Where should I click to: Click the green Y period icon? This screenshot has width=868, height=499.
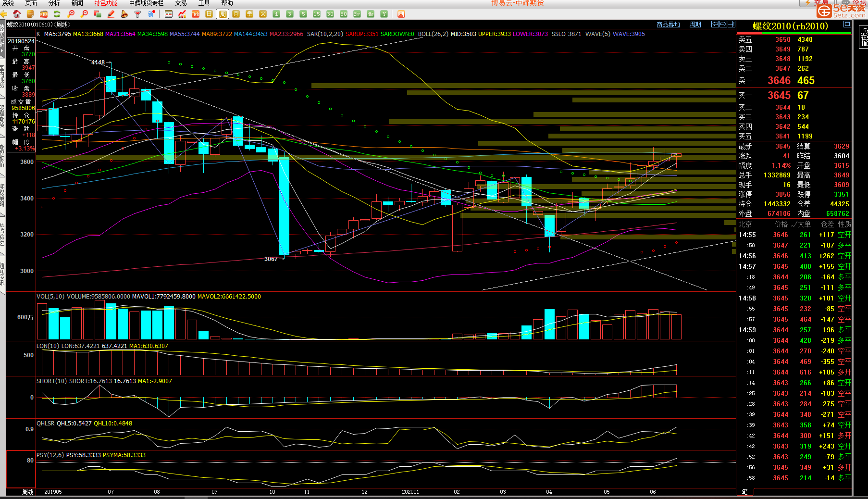tap(384, 14)
